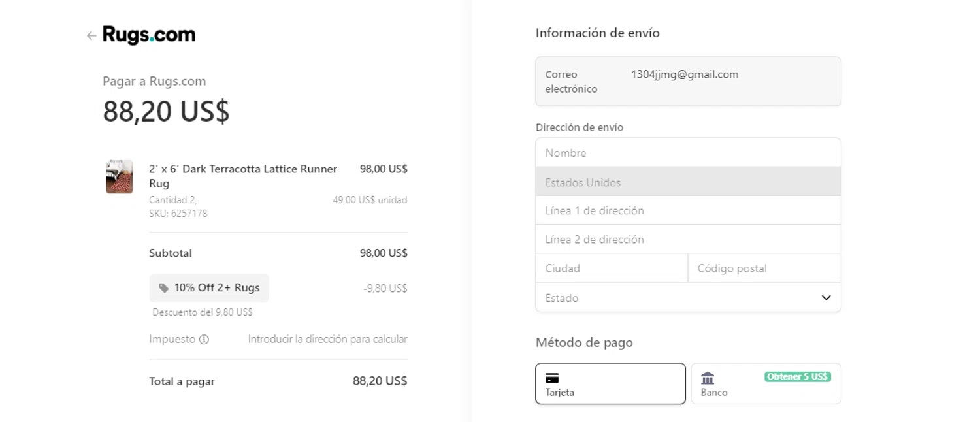Expand the Estado dropdown
Viewport: 980px width, 422px height.
coord(679,298)
